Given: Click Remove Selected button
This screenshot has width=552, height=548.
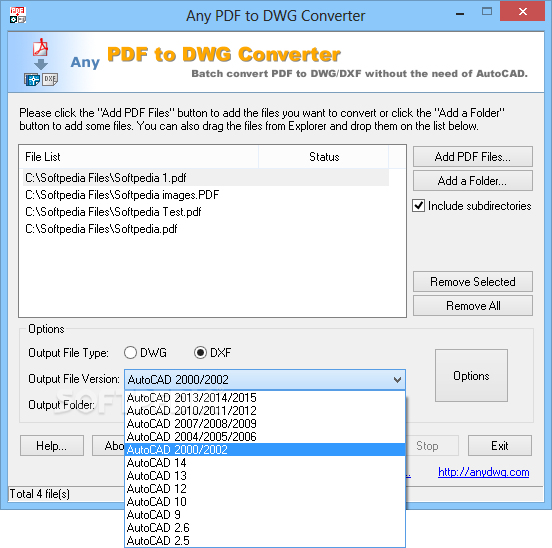Looking at the screenshot, I should click(473, 282).
